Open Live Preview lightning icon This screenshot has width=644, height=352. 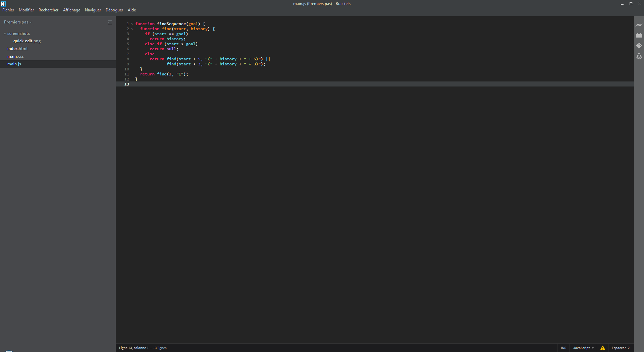tap(639, 25)
